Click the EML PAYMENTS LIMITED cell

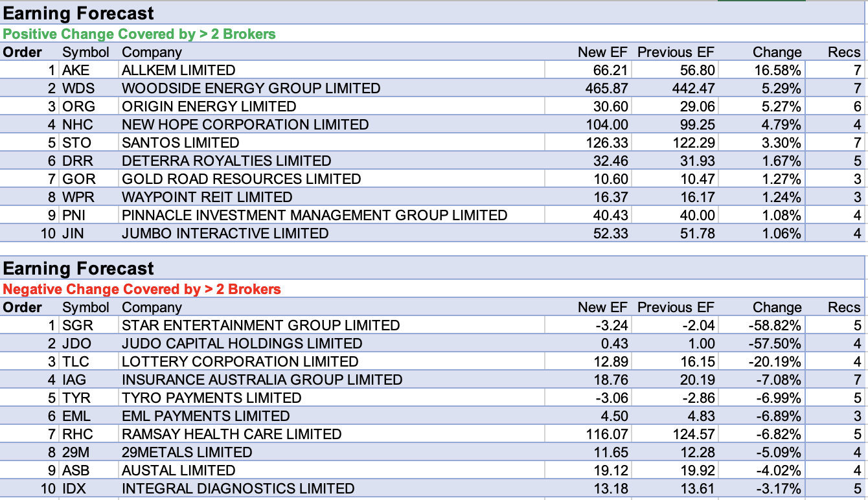click(205, 416)
